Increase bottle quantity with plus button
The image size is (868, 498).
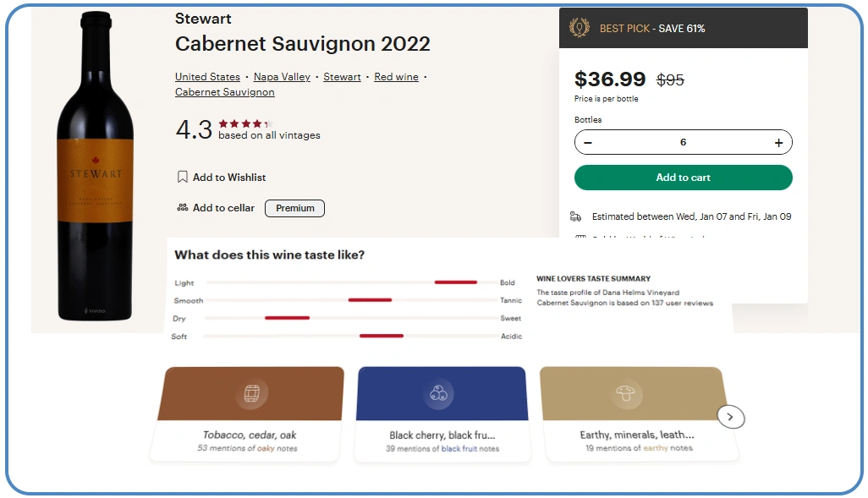pos(778,143)
